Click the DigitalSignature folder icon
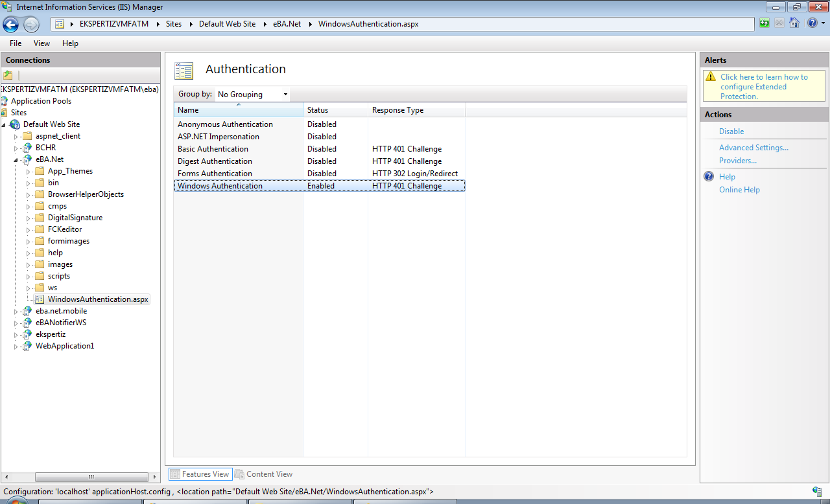 pyautogui.click(x=40, y=218)
